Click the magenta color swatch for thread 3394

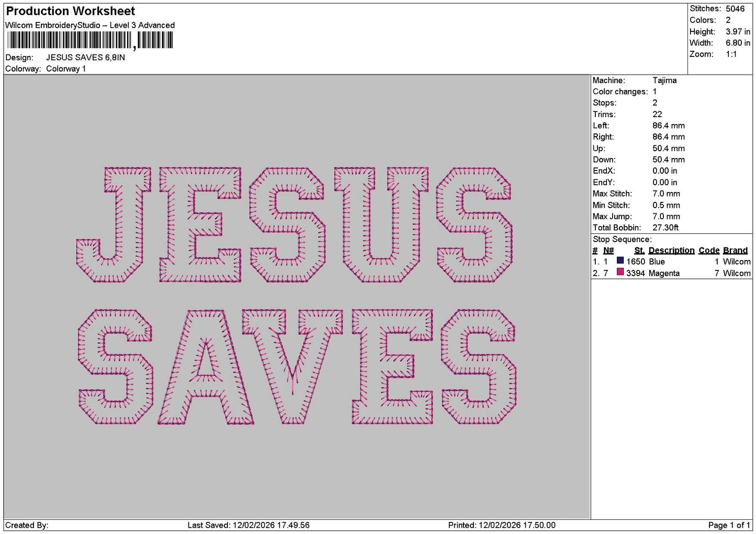(x=620, y=272)
